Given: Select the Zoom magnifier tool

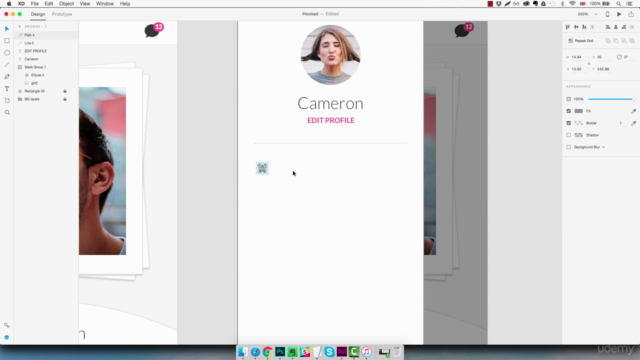Looking at the screenshot, I should tap(7, 112).
